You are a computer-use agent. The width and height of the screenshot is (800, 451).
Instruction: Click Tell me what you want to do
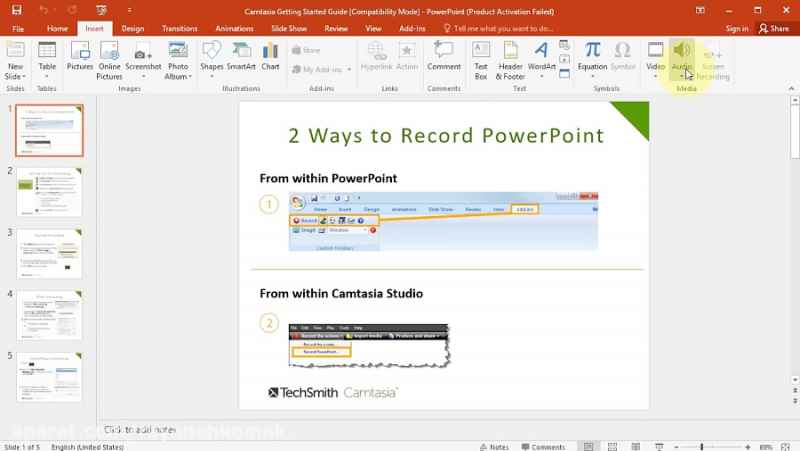498,29
